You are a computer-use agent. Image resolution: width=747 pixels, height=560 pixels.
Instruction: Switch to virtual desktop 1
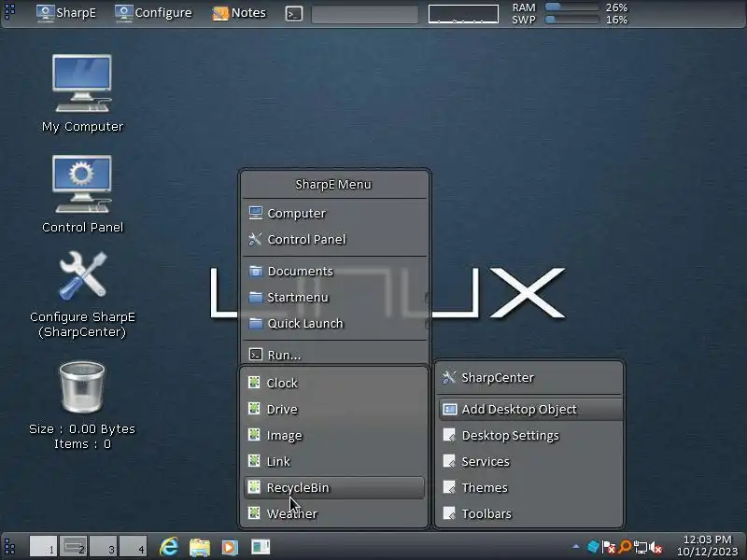pyautogui.click(x=43, y=546)
